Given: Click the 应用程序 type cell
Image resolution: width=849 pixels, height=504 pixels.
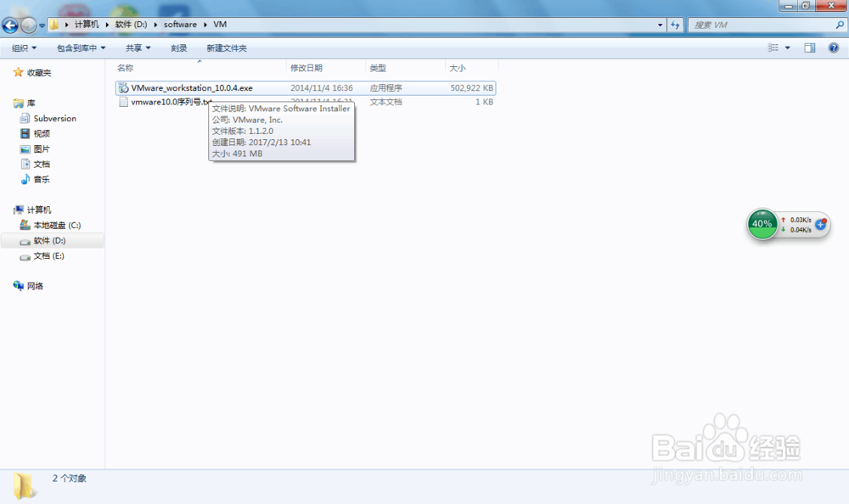Looking at the screenshot, I should coord(385,87).
